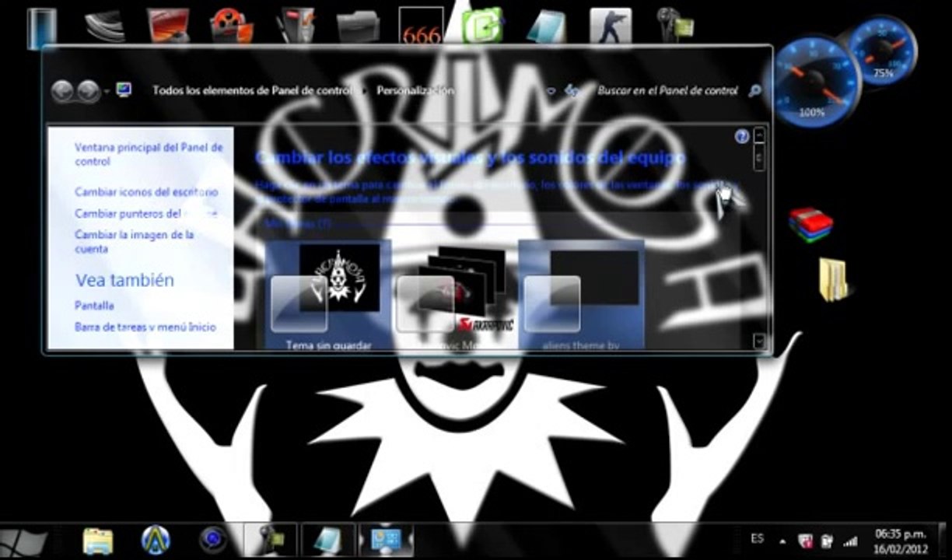
Task: Go back in Control Panel navigation
Action: pyautogui.click(x=62, y=91)
